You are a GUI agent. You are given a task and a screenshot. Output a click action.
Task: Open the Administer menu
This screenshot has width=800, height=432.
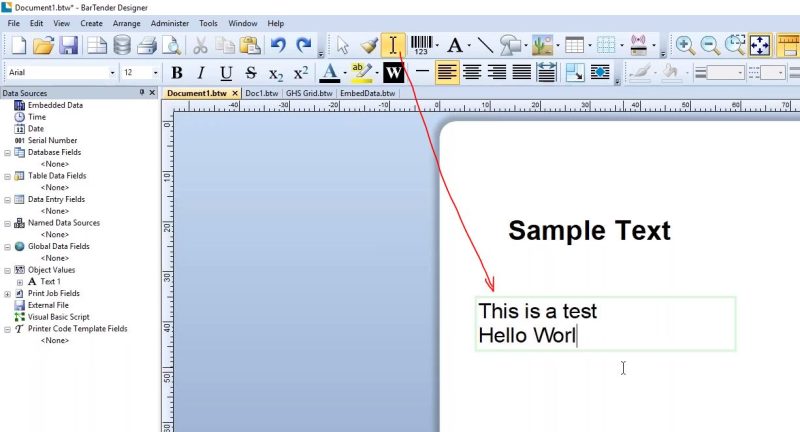170,23
